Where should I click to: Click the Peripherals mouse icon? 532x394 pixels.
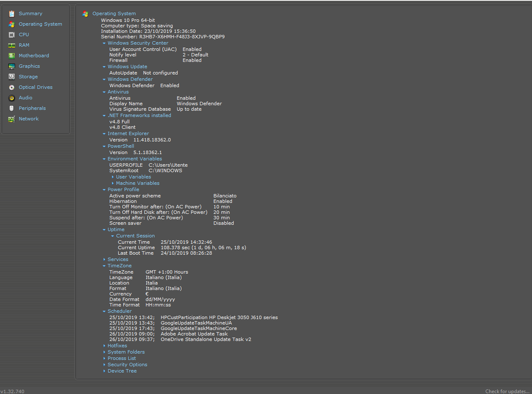[11, 108]
